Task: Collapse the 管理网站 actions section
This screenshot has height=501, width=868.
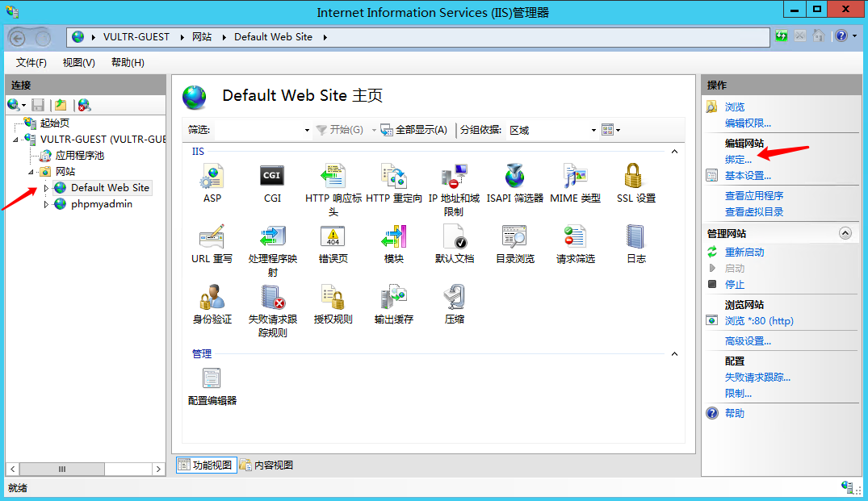Action: pos(845,233)
